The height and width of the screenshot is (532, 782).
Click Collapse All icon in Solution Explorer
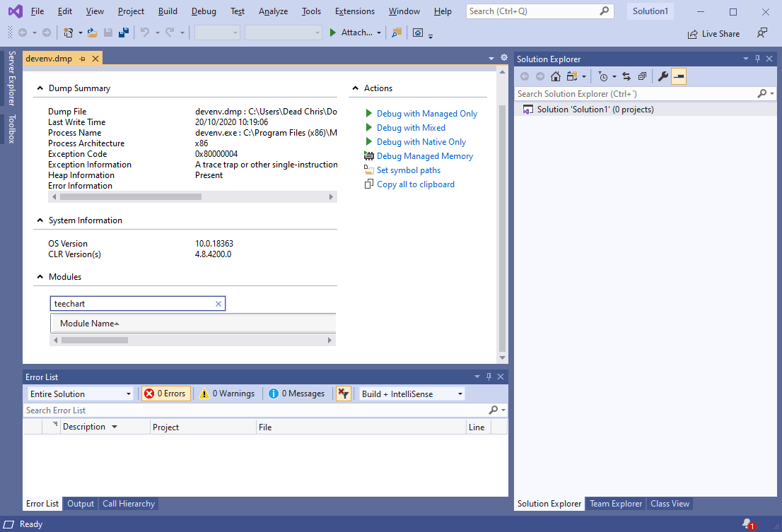coord(642,76)
